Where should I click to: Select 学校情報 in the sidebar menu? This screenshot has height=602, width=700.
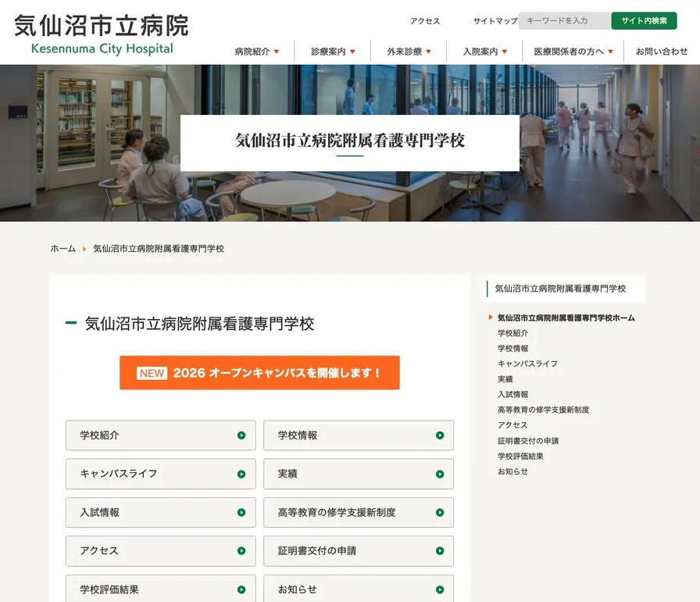pyautogui.click(x=513, y=349)
